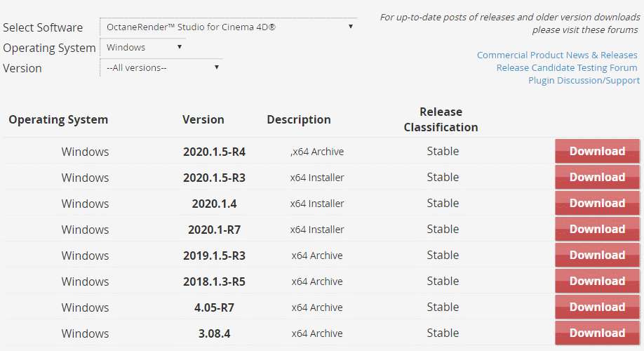Screen dimensions: 644x351
Task: Open the Select Software dropdown
Action: click(228, 27)
